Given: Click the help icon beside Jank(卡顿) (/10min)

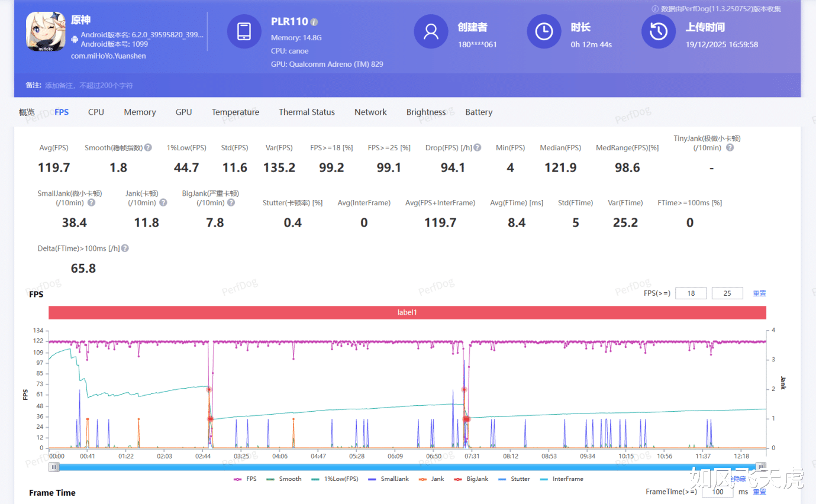Looking at the screenshot, I should pyautogui.click(x=163, y=203).
